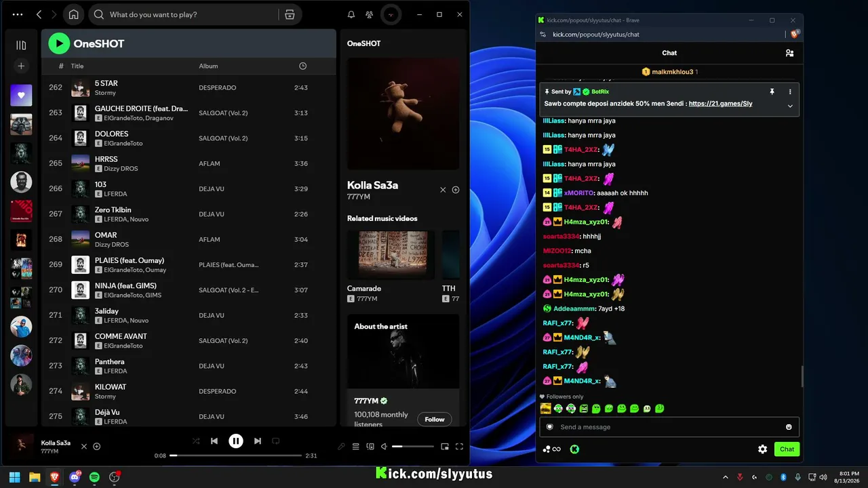
Task: Pause the current song
Action: tap(235, 441)
